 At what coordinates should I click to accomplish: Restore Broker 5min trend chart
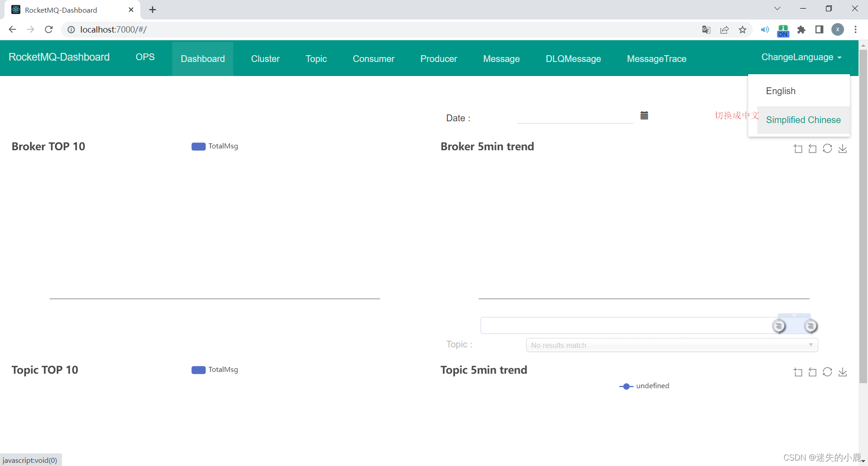point(827,149)
